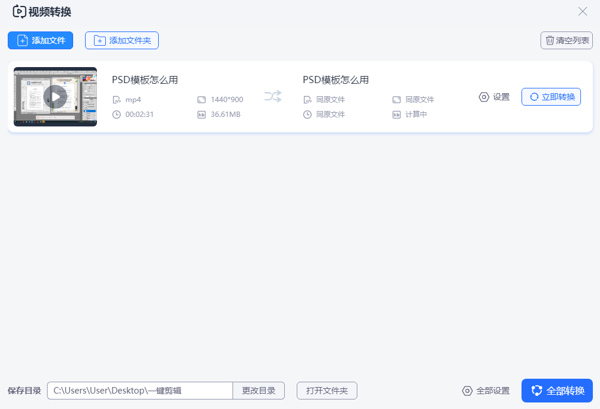
Task: Convert all files with 全部转换
Action: coord(557,391)
